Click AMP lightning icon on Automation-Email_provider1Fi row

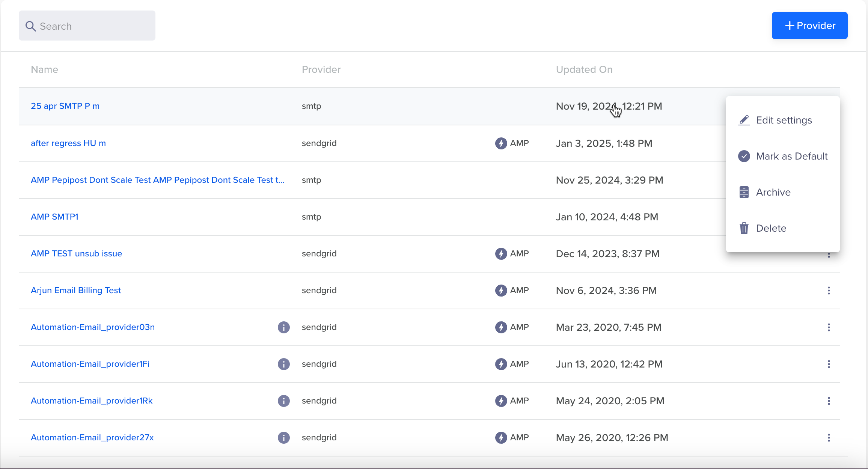[501, 364]
